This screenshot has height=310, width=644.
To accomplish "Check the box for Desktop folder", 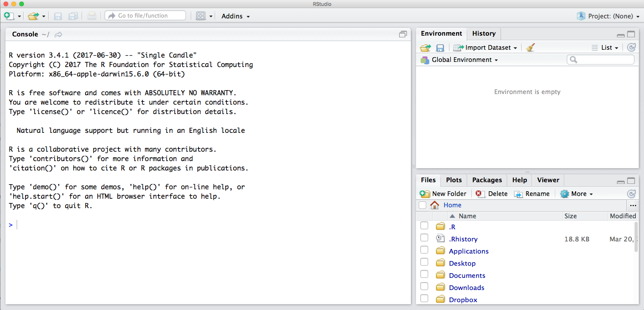I will [424, 262].
